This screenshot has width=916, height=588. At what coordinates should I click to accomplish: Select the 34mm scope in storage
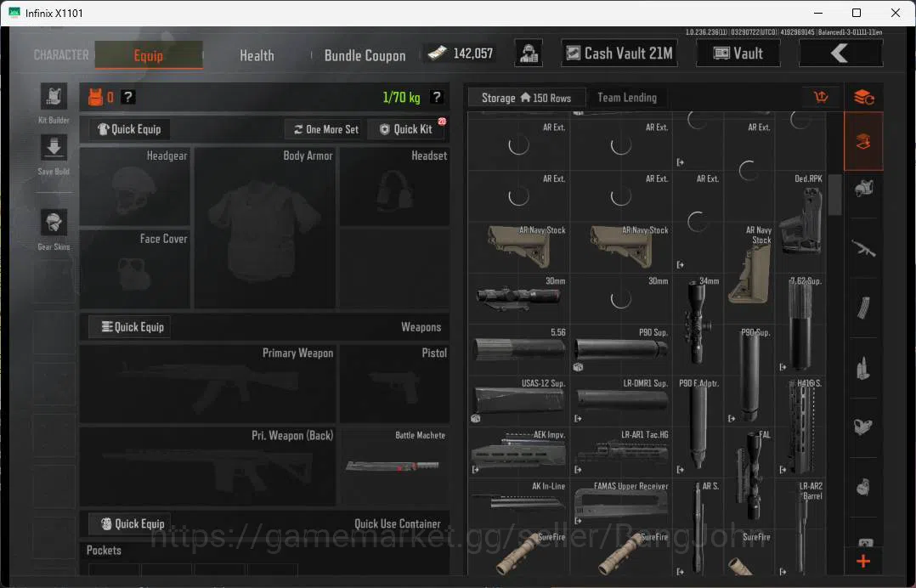point(698,322)
